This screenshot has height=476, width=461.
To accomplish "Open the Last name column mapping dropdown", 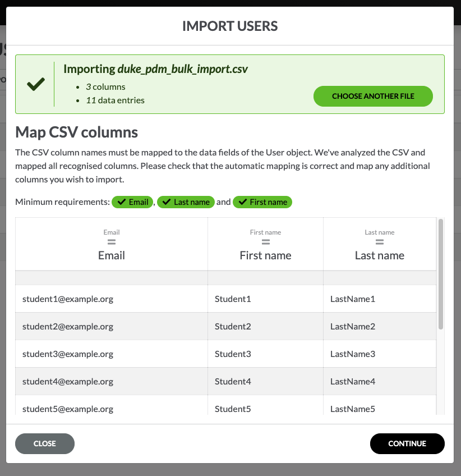I will tap(380, 255).
